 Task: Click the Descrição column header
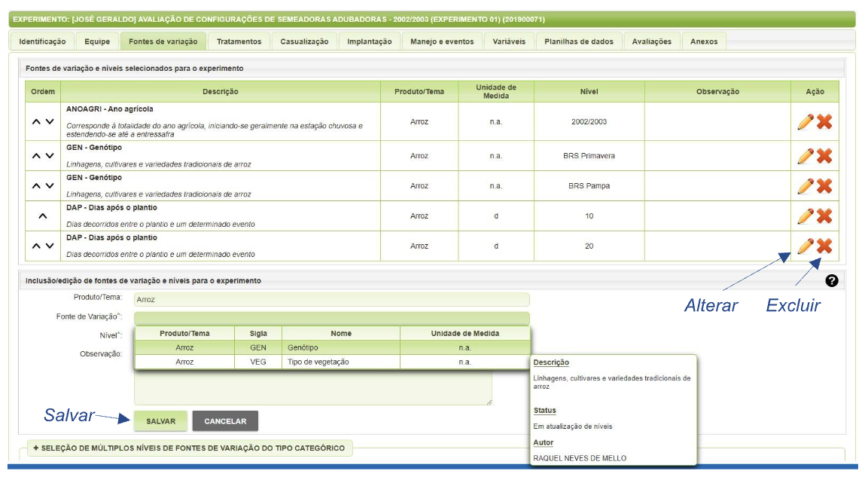coord(221,91)
